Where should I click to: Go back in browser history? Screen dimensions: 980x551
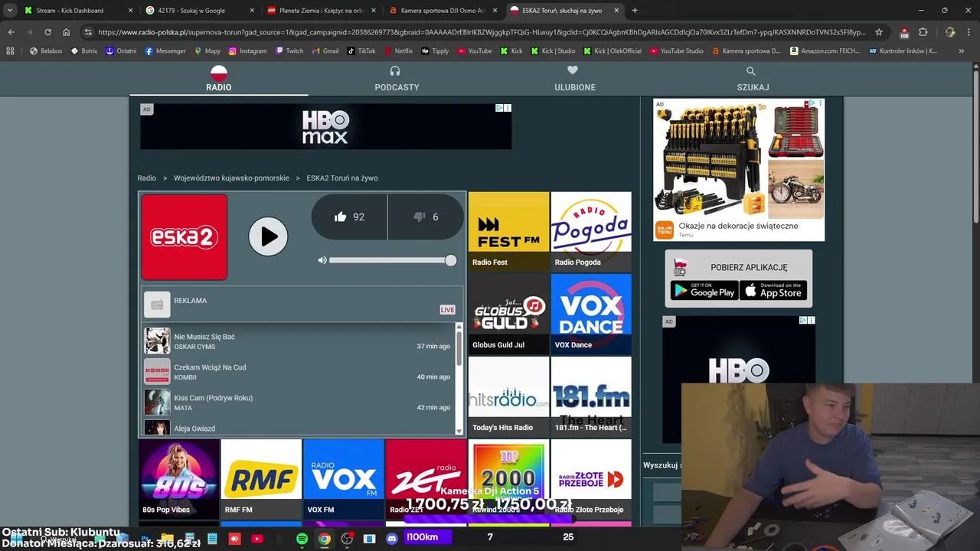pos(11,32)
